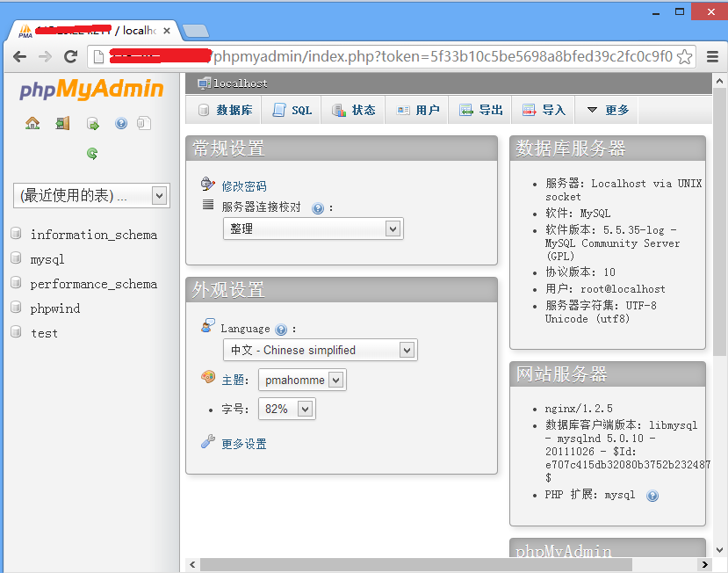
Task: Click the SQL documentation pages icon
Action: click(x=144, y=123)
